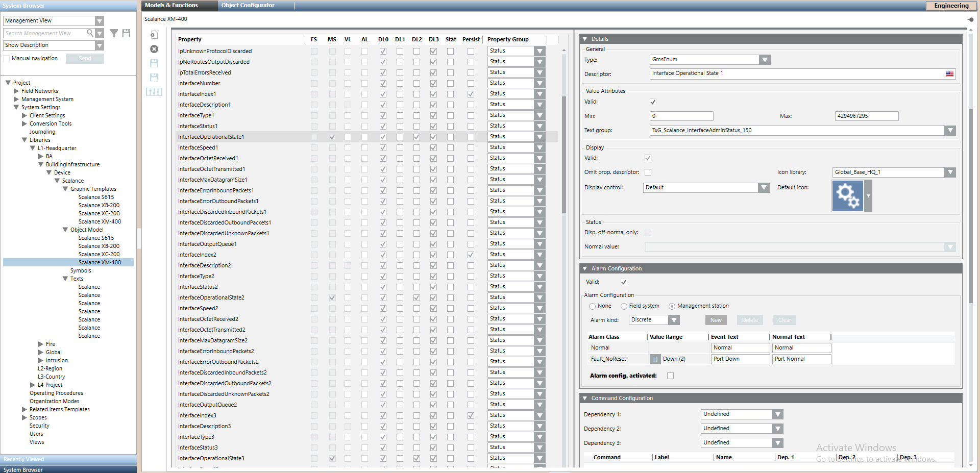Create a new object with the document-plus icon

[154, 34]
